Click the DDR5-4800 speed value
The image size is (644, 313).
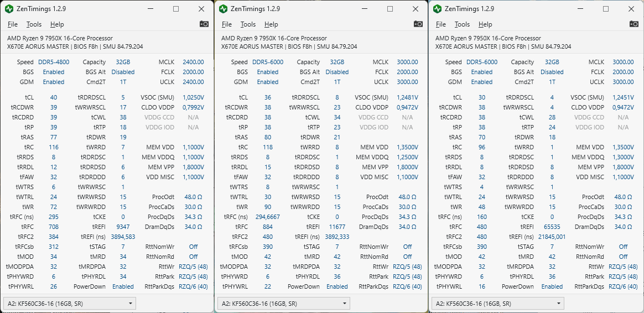[x=54, y=62]
